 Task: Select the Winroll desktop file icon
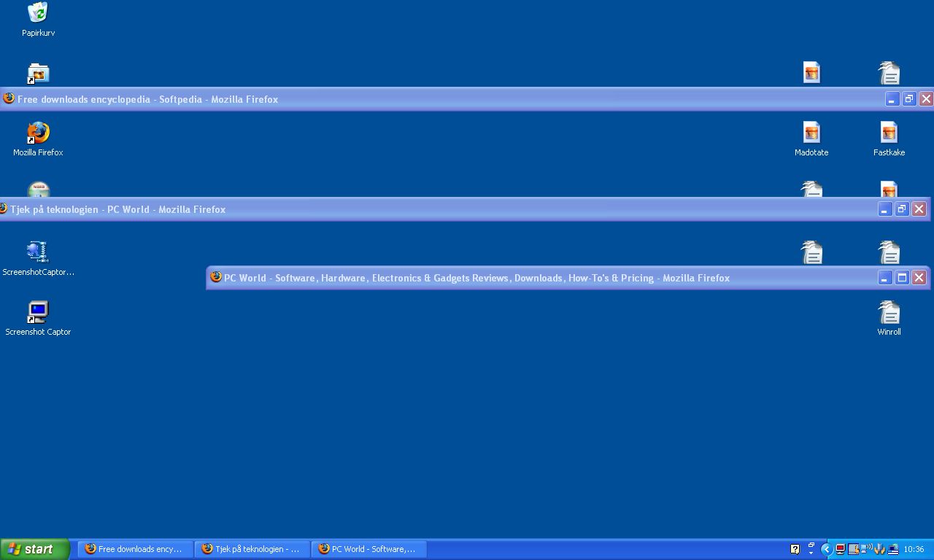[889, 318]
